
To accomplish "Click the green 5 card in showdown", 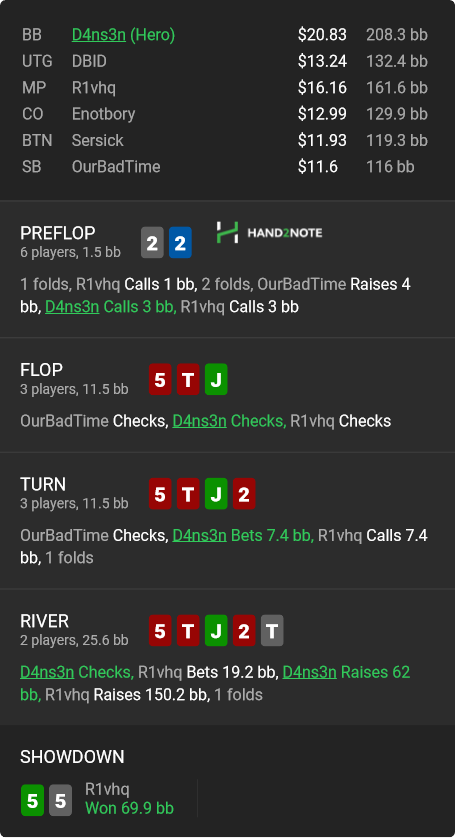I will 32,800.
